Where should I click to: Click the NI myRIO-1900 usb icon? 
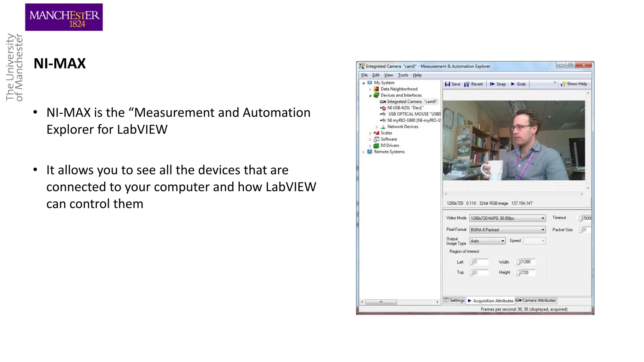pos(383,120)
